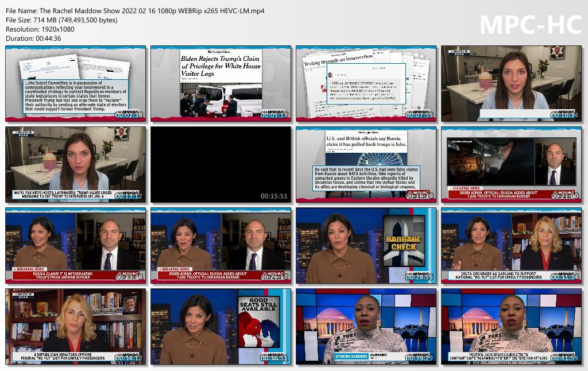Open the thumbnail at timestamp 00:34:12
Image resolution: width=588 pixels, height=371 pixels.
75,326
